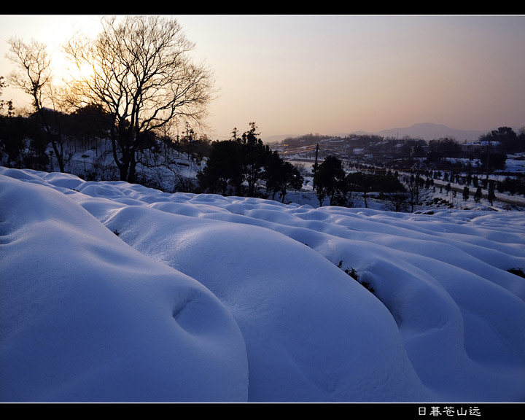Click the black bottom border left of the caption

click(204, 411)
